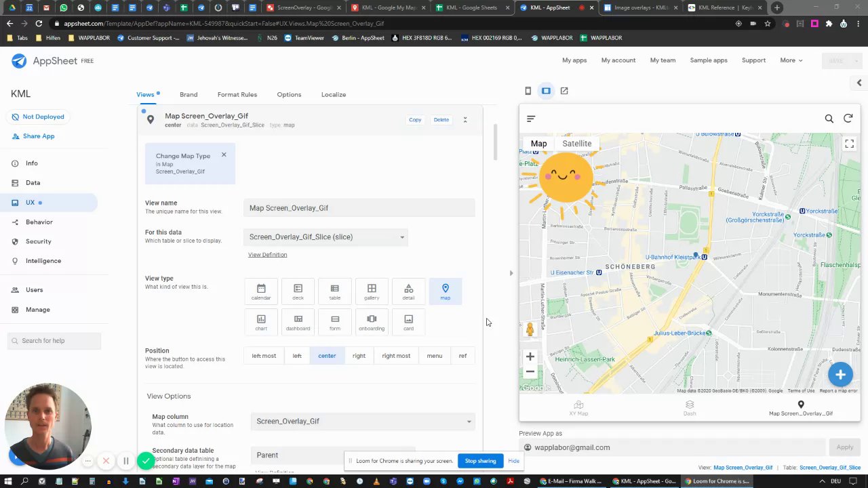Screen dimensions: 868x488
Task: Select the calendar view type
Action: pos(261,291)
